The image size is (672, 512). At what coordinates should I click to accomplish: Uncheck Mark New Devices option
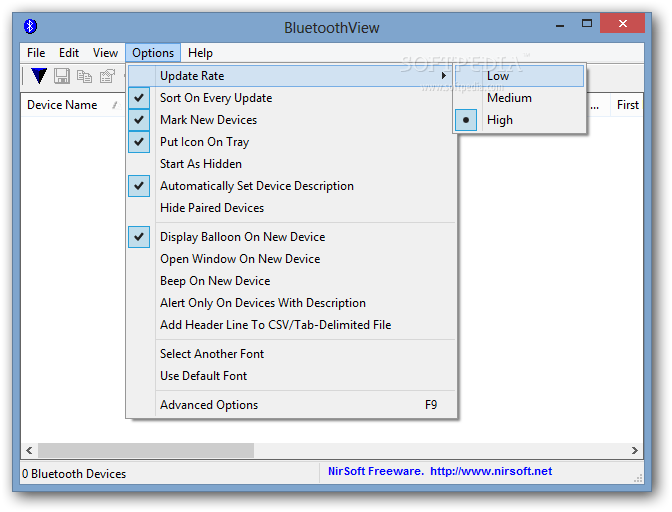291,120
